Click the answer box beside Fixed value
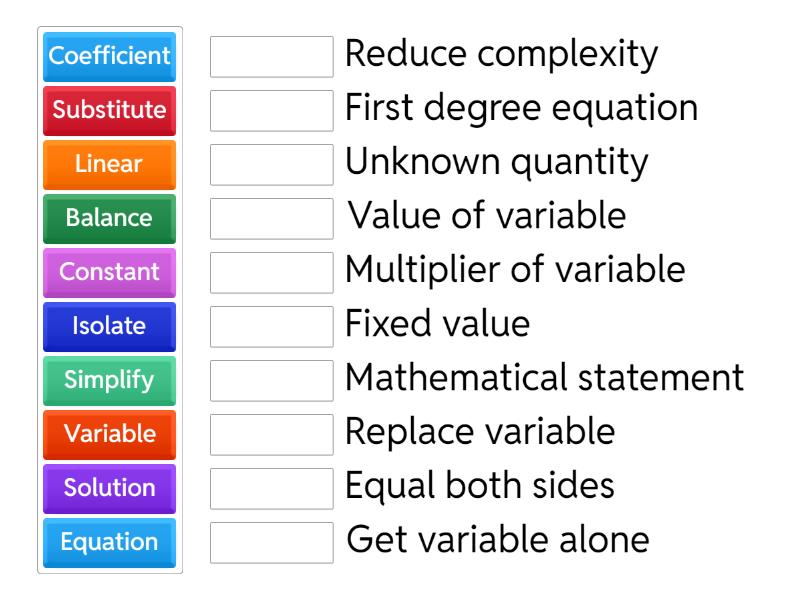Screen dimensions: 800x600 pyautogui.click(x=272, y=328)
